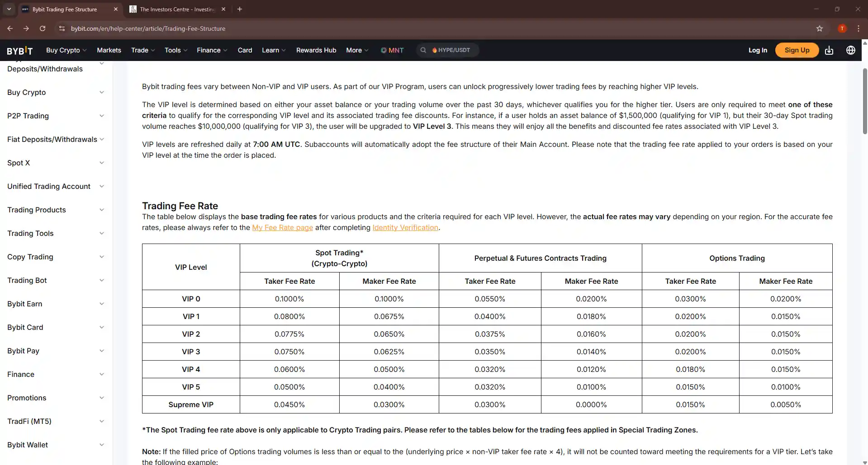Open Markets in top navigation
The width and height of the screenshot is (868, 465).
tap(109, 50)
